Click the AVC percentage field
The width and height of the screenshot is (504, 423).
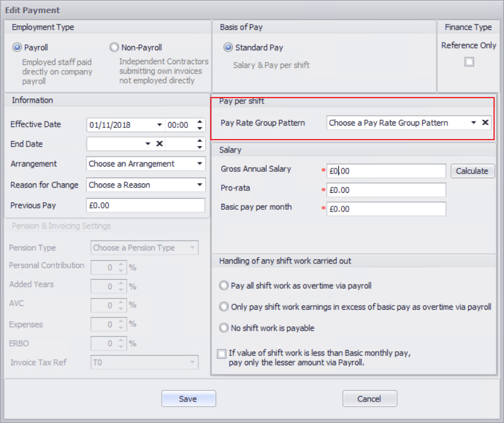(x=108, y=305)
